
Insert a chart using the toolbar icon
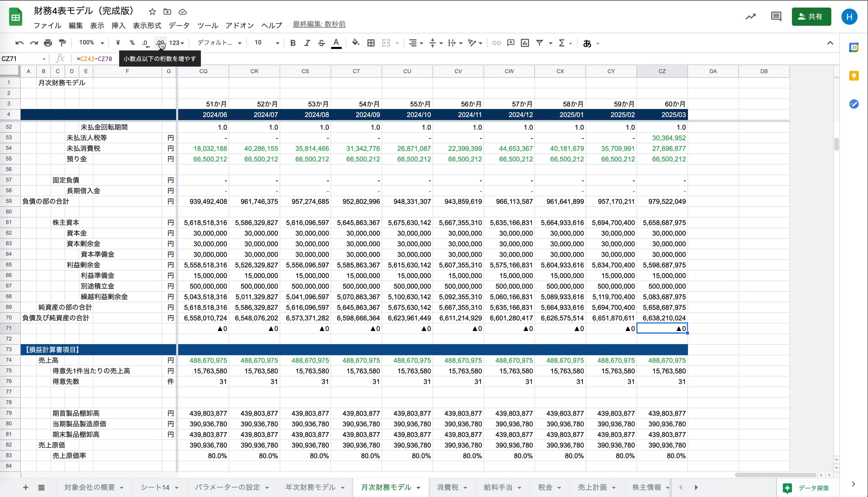525,43
